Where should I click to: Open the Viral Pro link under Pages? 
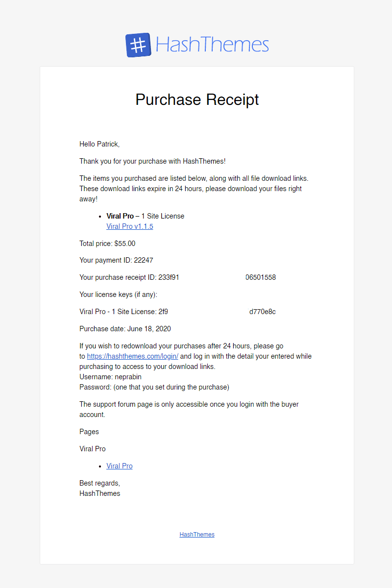coord(120,466)
